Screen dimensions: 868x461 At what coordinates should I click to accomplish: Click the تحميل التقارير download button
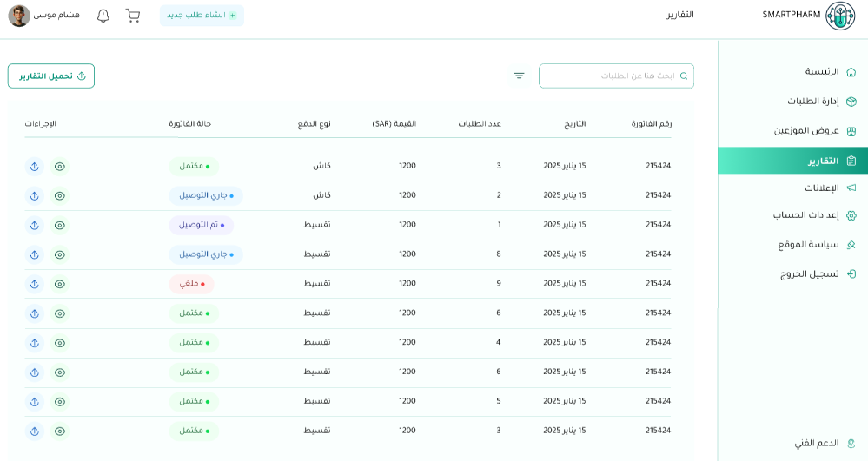(x=51, y=76)
